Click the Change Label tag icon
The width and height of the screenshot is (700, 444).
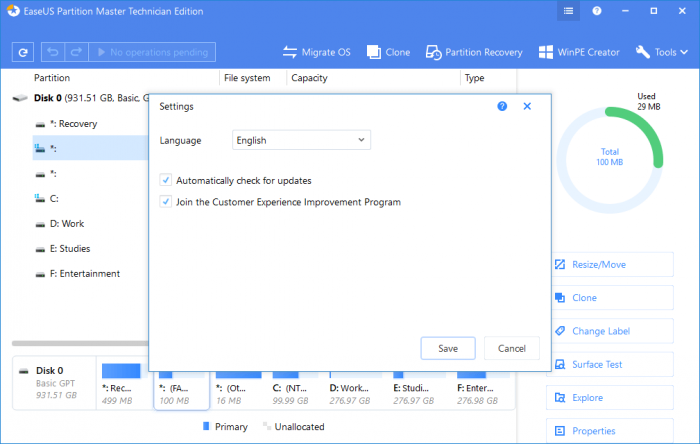tap(560, 331)
